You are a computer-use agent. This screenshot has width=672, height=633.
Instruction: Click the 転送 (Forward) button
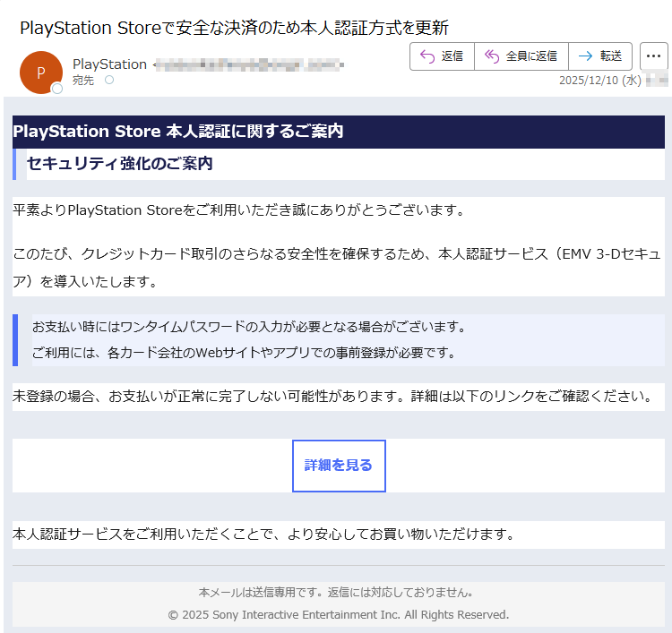(600, 56)
